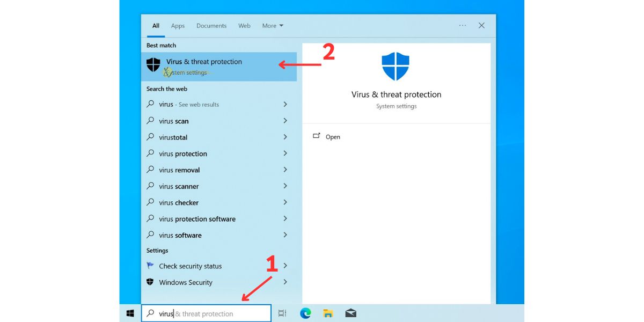The width and height of the screenshot is (644, 322).
Task: Expand the virus software chevron
Action: [x=285, y=235]
